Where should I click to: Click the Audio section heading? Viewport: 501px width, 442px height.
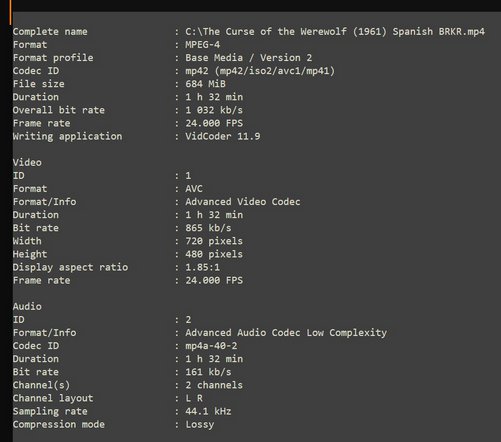(27, 306)
